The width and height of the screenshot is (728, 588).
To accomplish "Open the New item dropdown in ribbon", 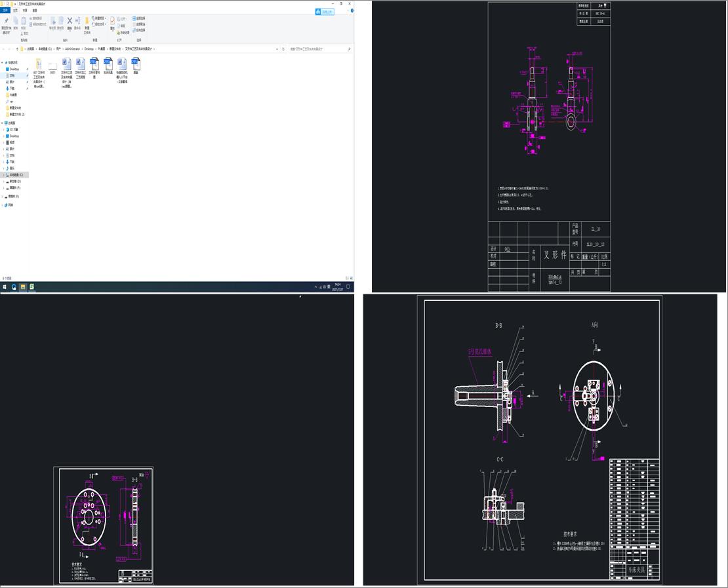I will click(99, 18).
